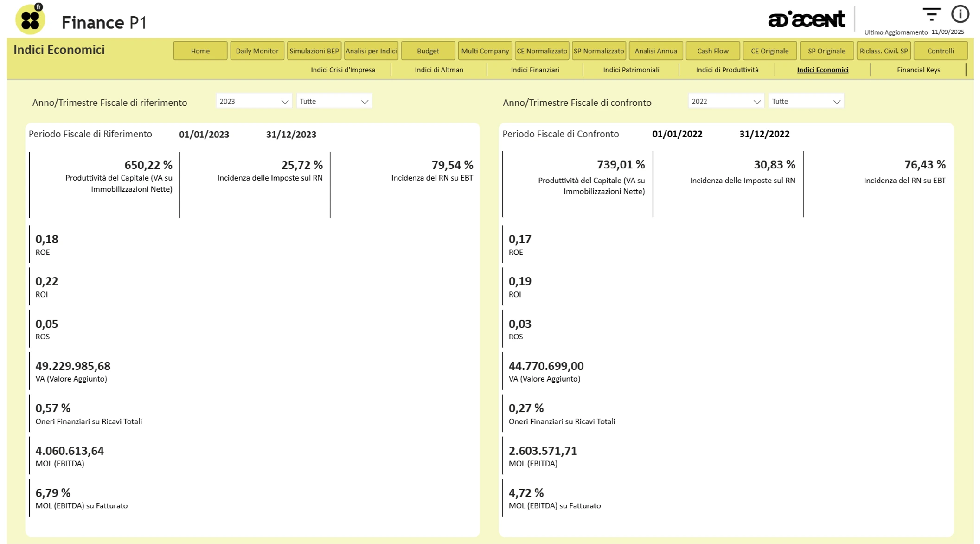Switch to Indici Finanziari tab
This screenshot has width=980, height=544.
[x=535, y=70]
